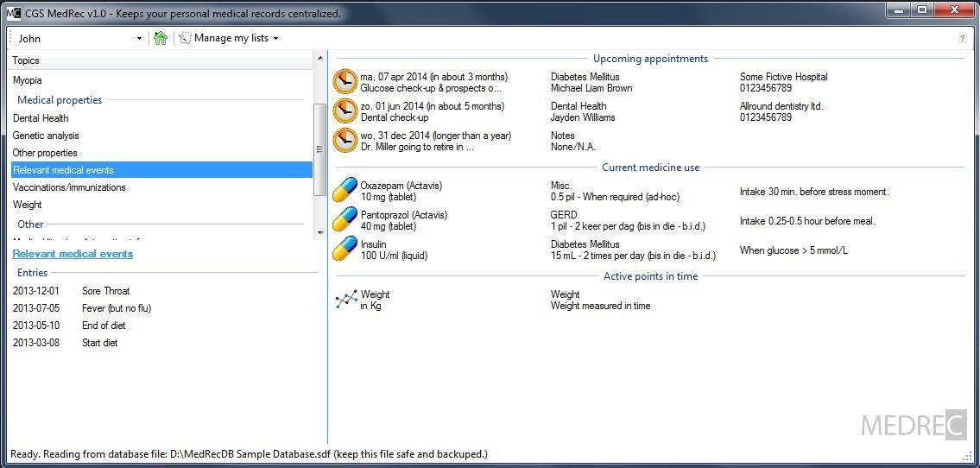Click clock icon for 07 apr 2014 appointment
Image resolution: width=980 pixels, height=468 pixels.
(345, 82)
